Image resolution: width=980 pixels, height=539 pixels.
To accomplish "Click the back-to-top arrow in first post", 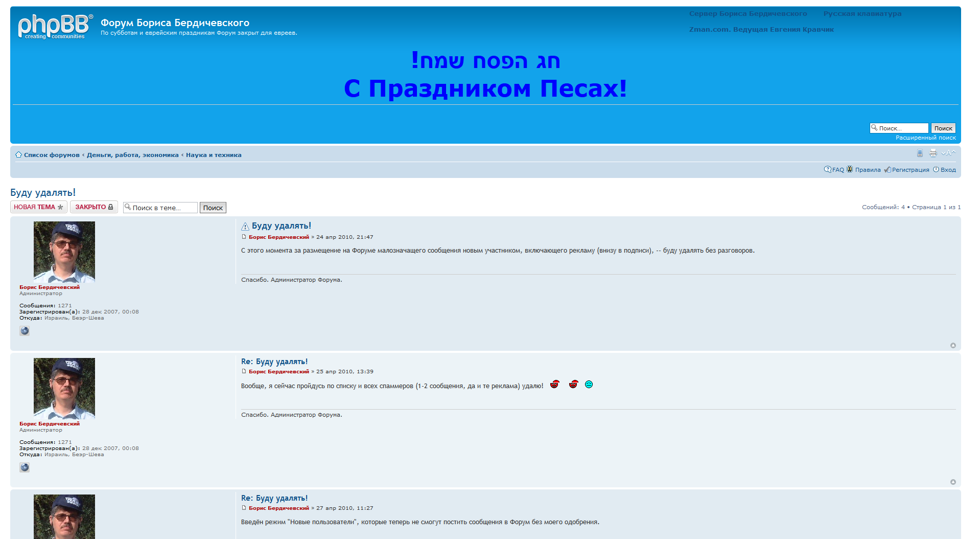I will click(x=953, y=346).
